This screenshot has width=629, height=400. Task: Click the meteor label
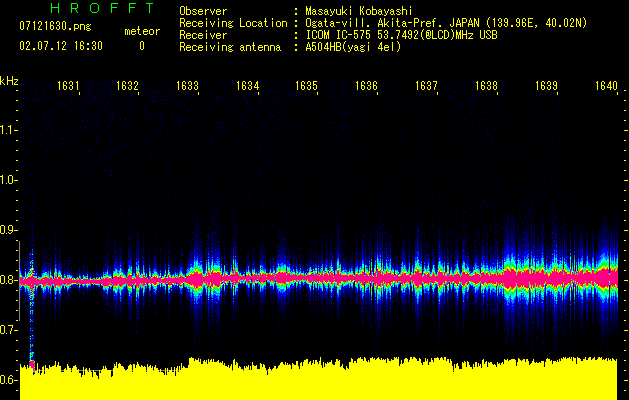coord(142,31)
